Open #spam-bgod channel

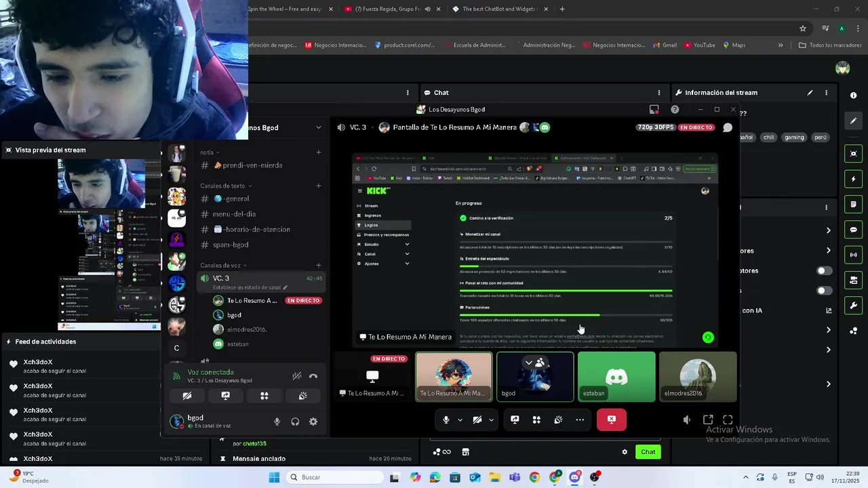point(260,245)
